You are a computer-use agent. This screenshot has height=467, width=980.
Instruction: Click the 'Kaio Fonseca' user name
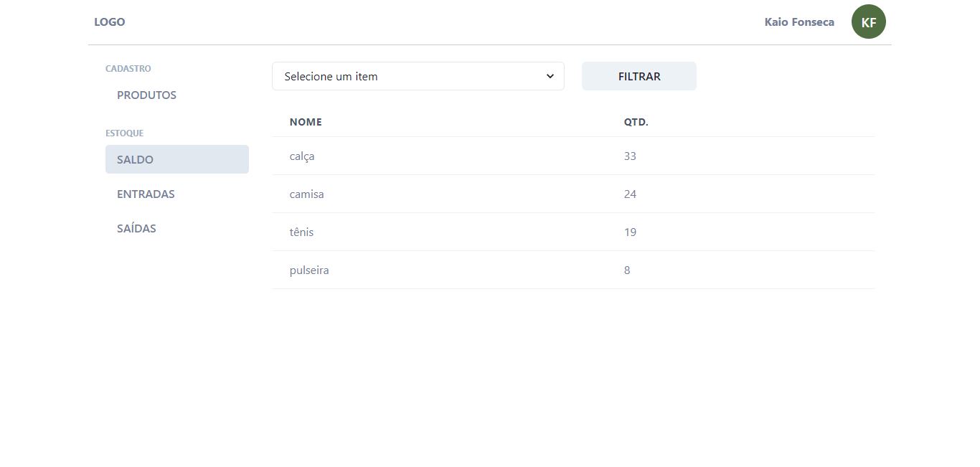(x=798, y=22)
